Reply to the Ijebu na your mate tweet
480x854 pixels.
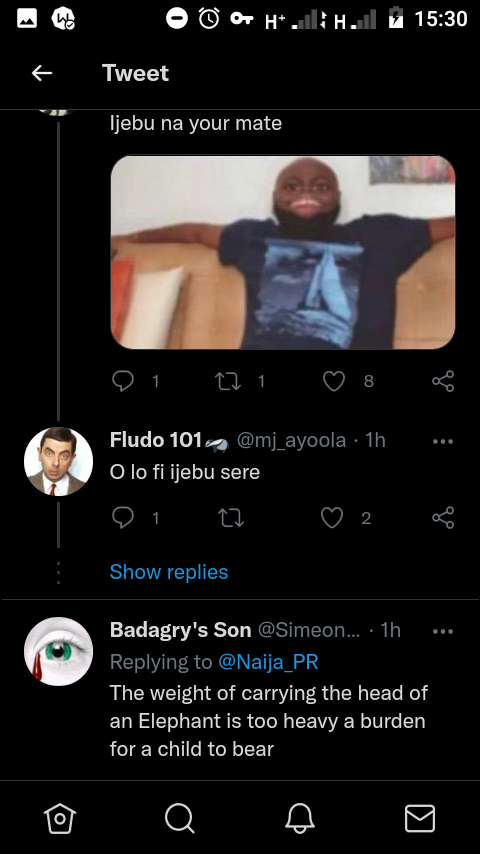tap(123, 381)
